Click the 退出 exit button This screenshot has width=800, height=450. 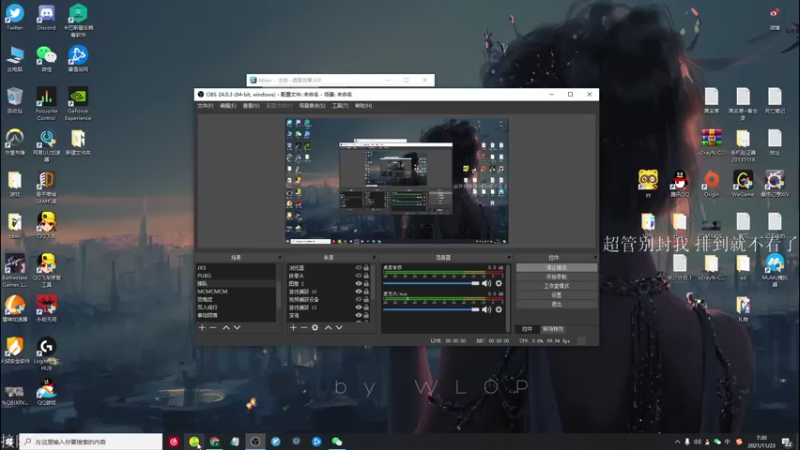556,304
